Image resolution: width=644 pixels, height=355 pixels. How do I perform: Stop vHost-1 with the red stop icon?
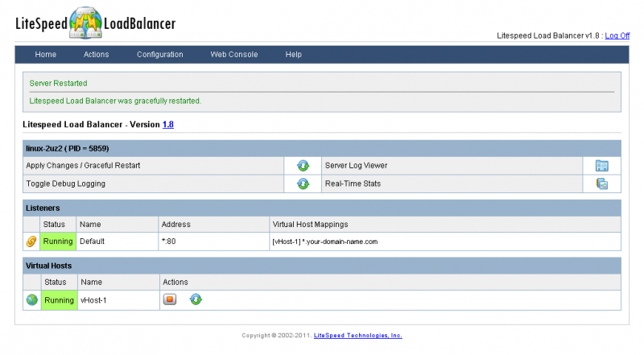[170, 299]
